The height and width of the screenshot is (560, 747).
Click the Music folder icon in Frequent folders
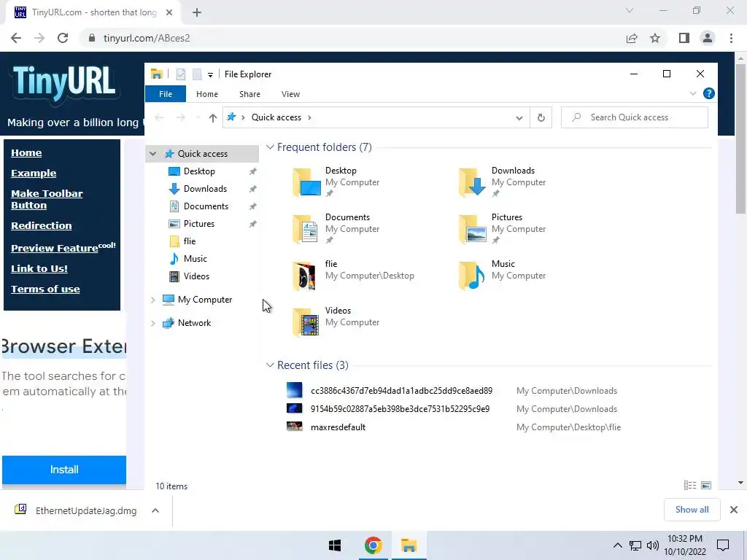(472, 275)
